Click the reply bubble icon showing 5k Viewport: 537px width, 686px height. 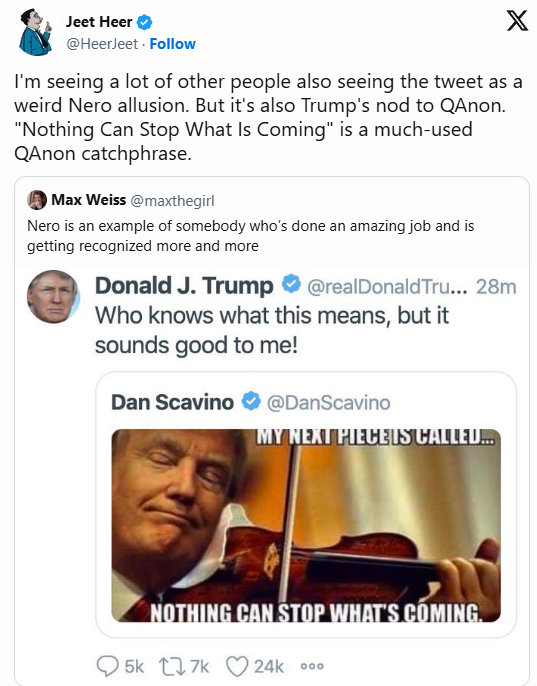click(x=107, y=666)
